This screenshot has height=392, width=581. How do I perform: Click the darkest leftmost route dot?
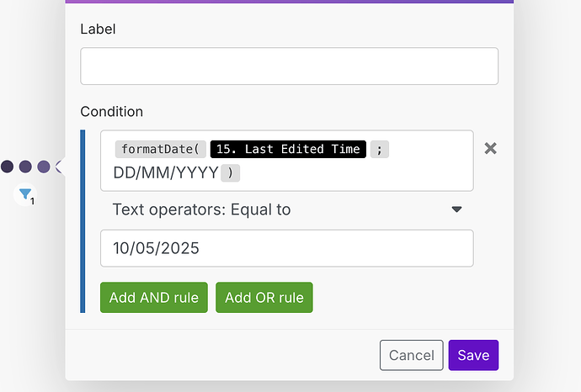pyautogui.click(x=8, y=167)
